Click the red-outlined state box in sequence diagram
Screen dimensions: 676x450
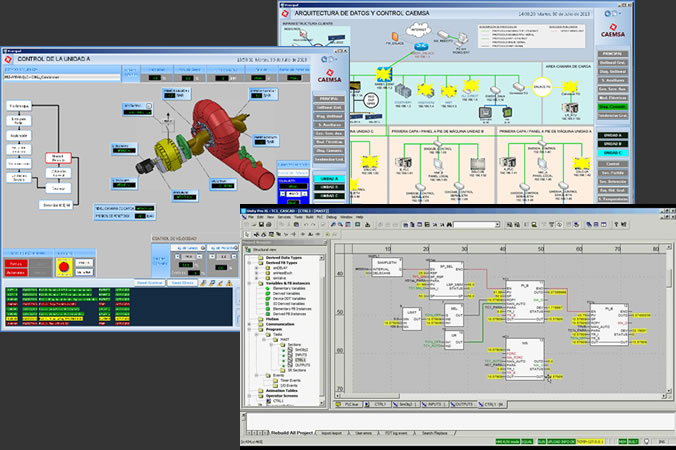click(x=58, y=158)
